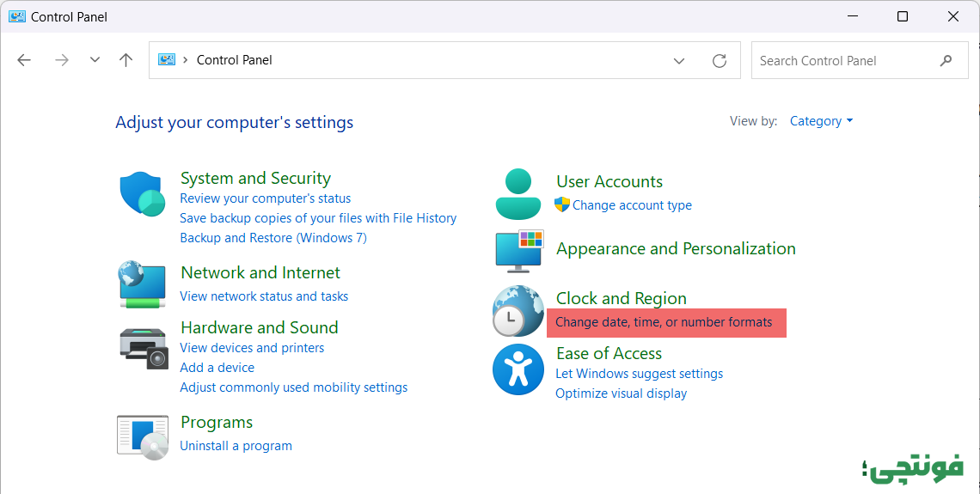
Task: Open Clock and Region category heading
Action: tap(622, 299)
